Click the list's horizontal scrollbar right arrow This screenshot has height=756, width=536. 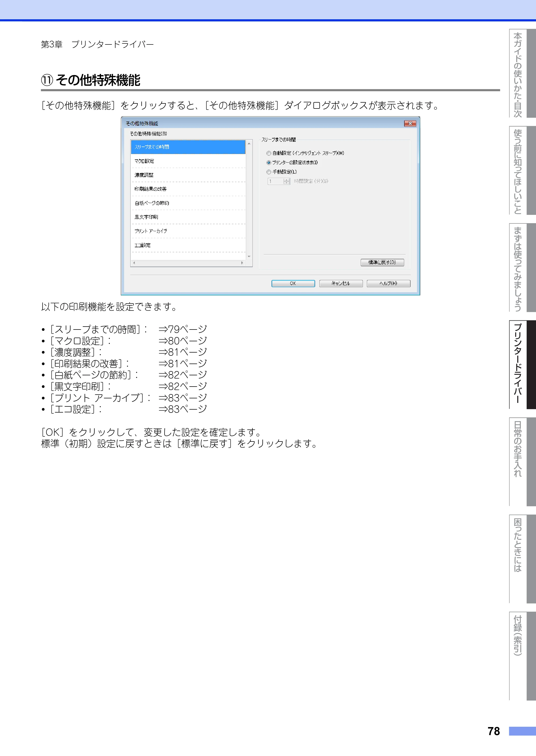[x=242, y=263]
